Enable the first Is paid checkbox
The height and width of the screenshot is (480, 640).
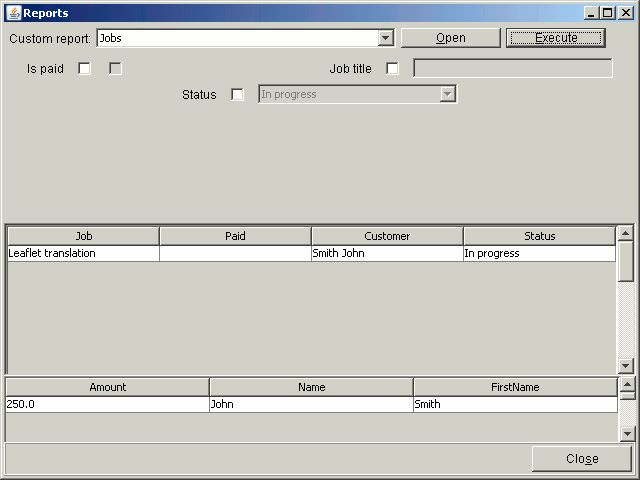tap(84, 68)
